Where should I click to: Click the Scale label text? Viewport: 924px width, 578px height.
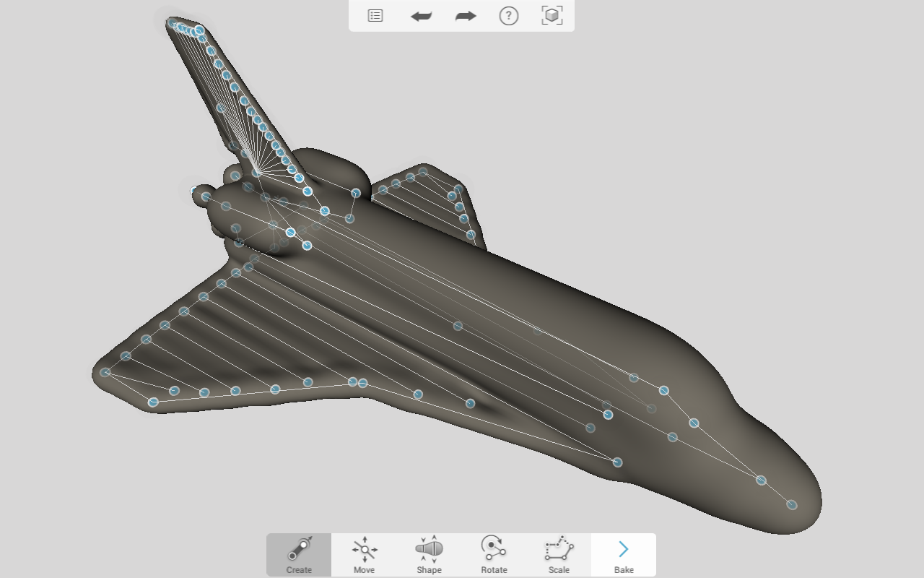pyautogui.click(x=559, y=570)
